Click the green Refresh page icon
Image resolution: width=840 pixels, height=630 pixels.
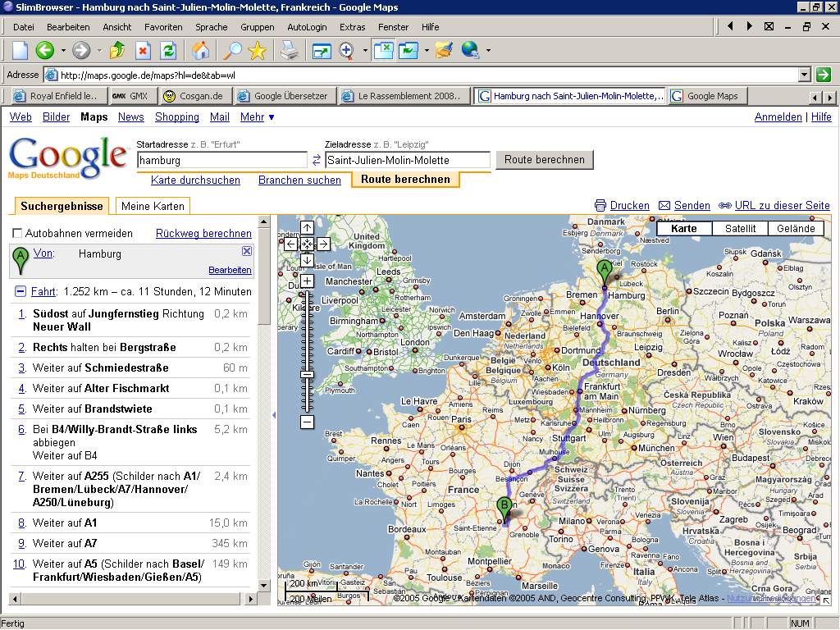tap(168, 51)
